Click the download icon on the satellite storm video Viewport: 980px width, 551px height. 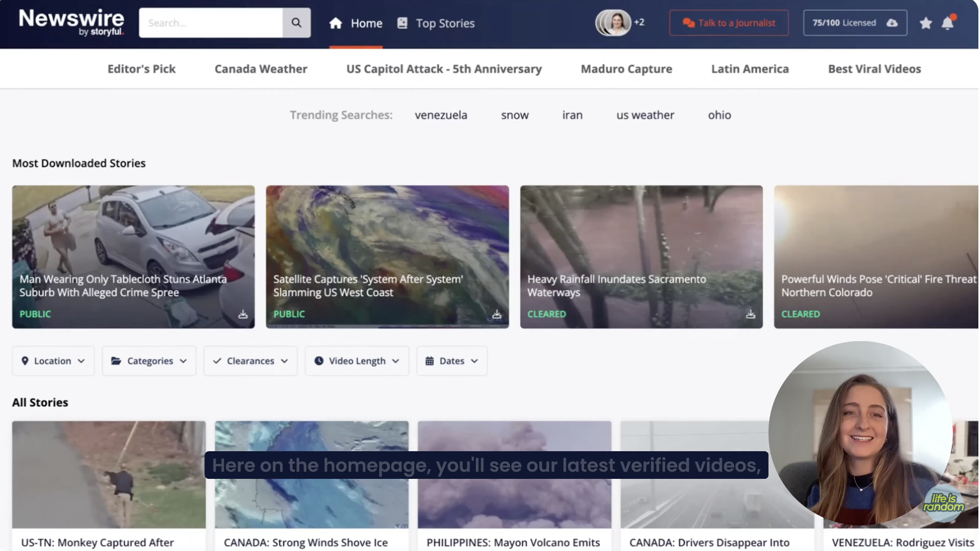(497, 313)
